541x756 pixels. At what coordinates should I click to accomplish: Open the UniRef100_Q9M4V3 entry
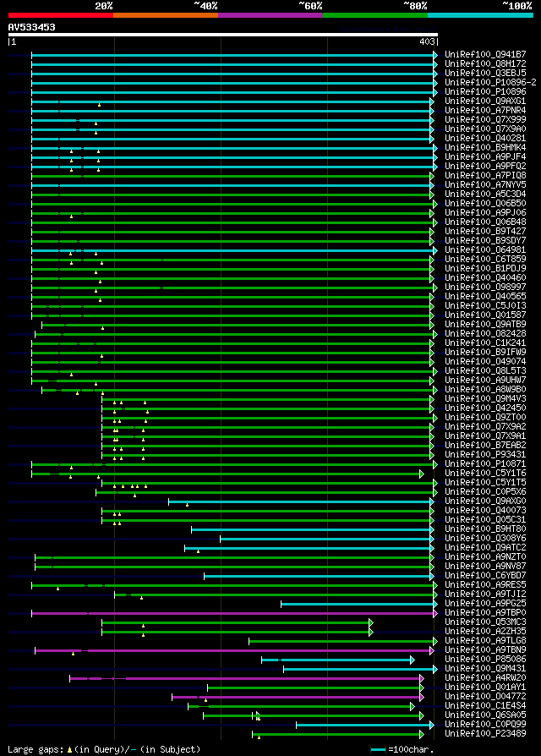pyautogui.click(x=485, y=399)
